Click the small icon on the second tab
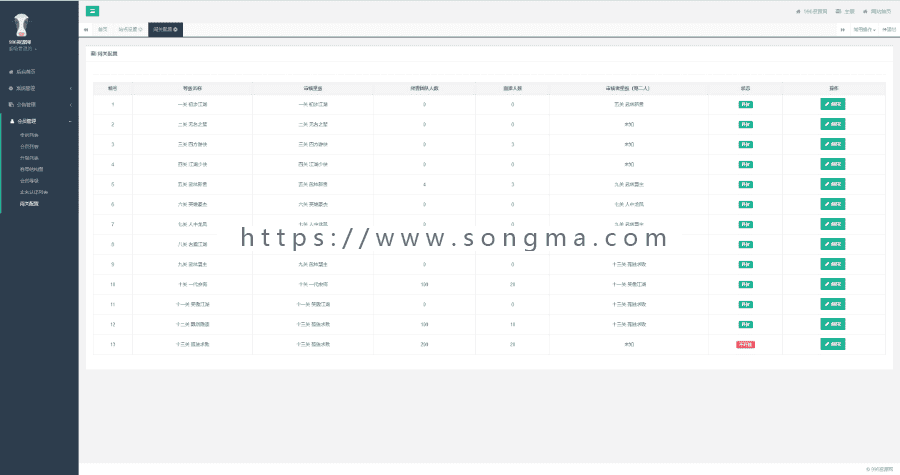 (140, 29)
